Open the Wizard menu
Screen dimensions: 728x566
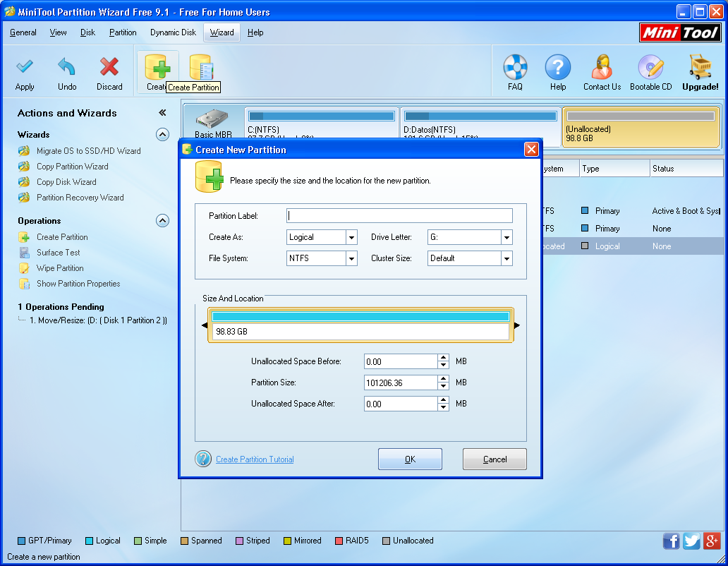pyautogui.click(x=221, y=32)
